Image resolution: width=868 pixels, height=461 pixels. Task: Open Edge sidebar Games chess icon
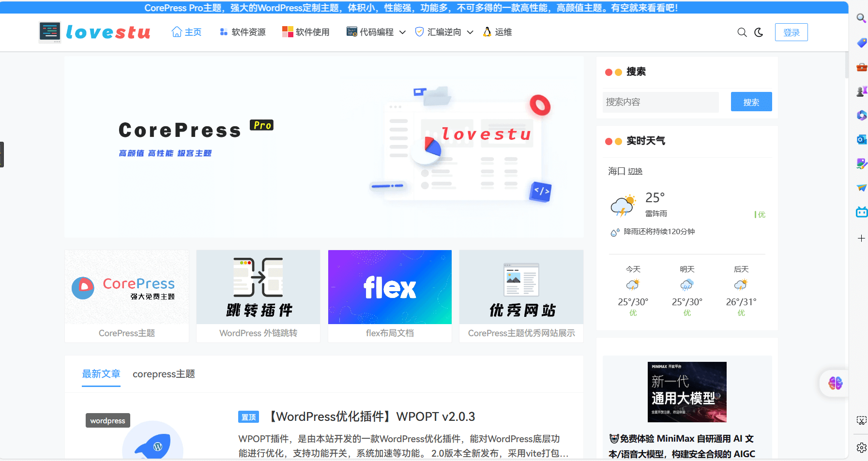(x=861, y=91)
